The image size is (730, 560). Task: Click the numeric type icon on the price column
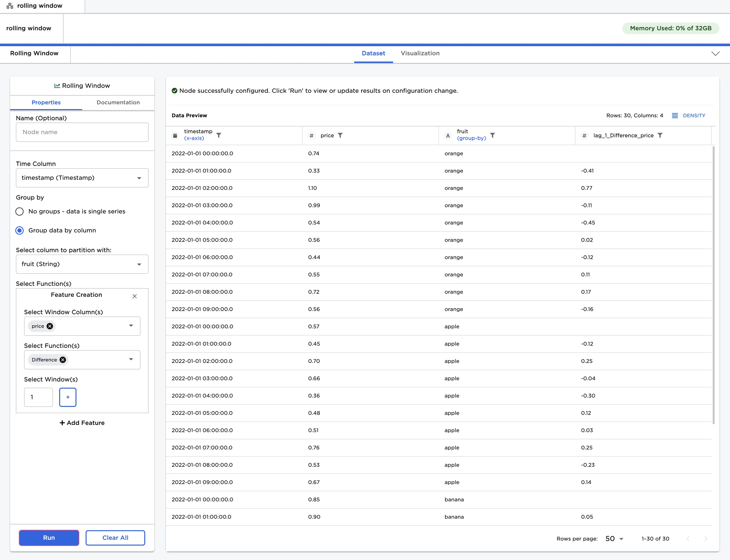tap(311, 135)
